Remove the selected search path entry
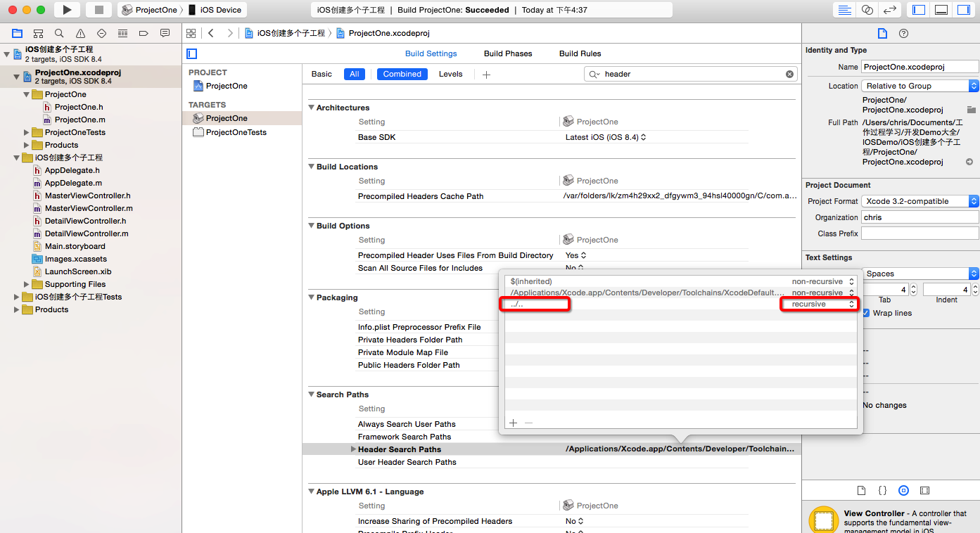 click(529, 423)
